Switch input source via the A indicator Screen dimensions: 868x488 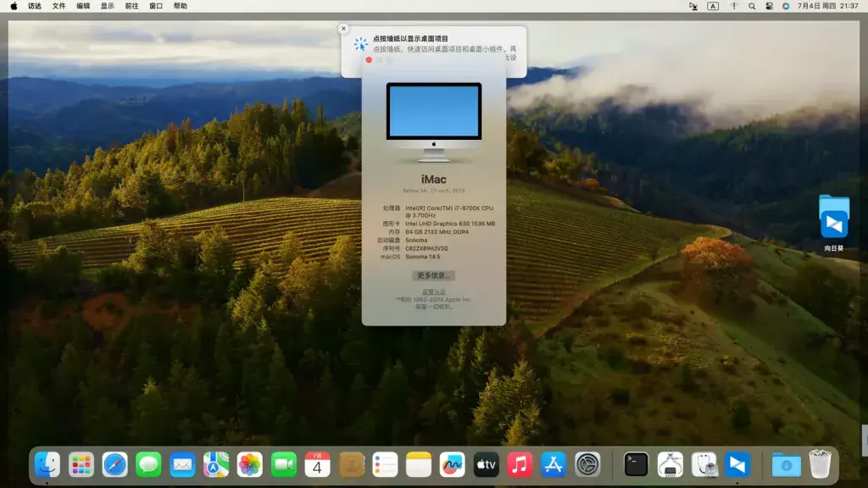click(x=713, y=6)
